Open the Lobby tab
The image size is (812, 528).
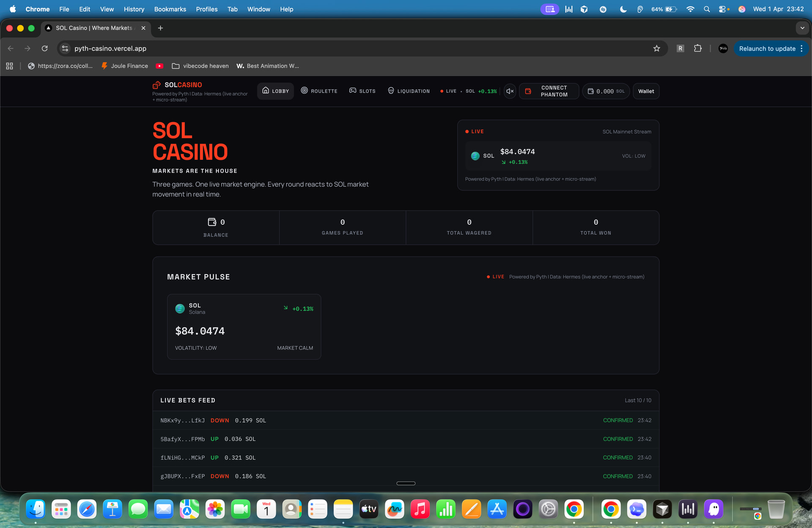[275, 91]
